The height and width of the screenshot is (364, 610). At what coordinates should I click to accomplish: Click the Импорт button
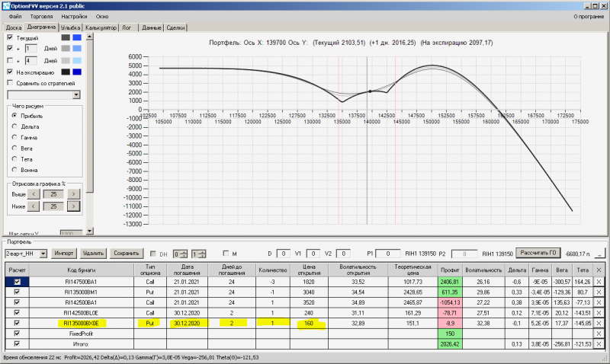click(x=64, y=254)
